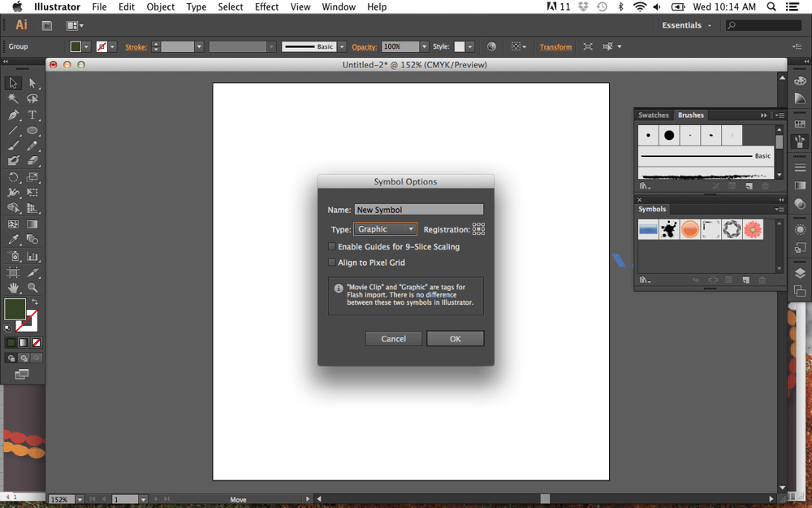Check Align to Pixel Grid option

coord(332,263)
